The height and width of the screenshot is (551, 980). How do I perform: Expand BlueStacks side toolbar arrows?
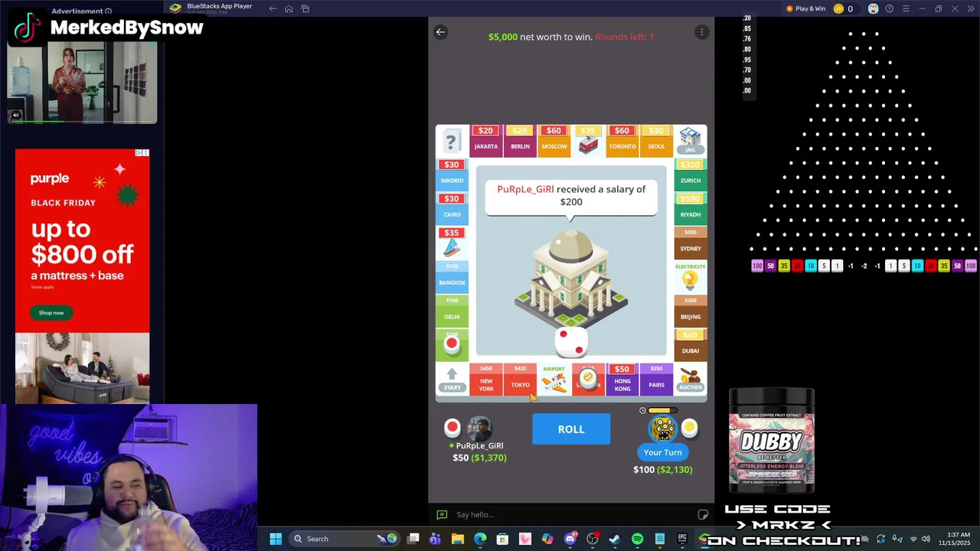pos(971,8)
